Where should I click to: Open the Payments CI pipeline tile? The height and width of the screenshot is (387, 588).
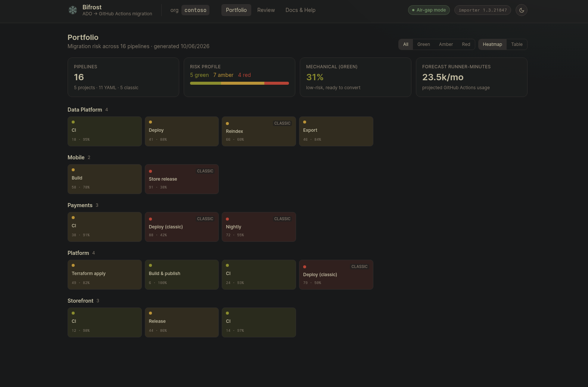(105, 227)
